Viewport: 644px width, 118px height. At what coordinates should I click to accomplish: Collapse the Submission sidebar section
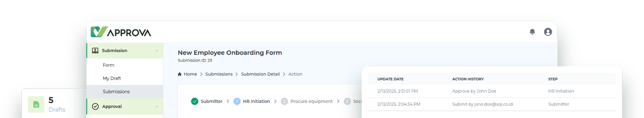pos(157,50)
